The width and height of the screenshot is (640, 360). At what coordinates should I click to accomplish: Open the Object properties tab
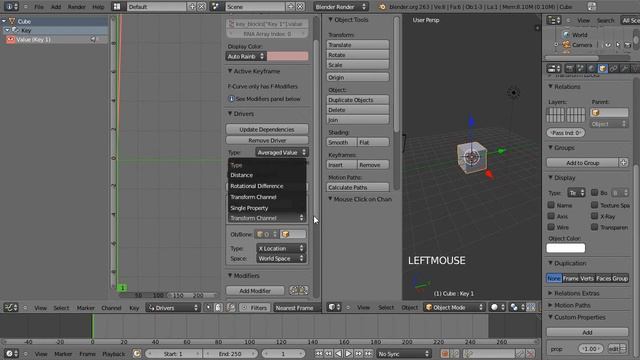(x=602, y=69)
